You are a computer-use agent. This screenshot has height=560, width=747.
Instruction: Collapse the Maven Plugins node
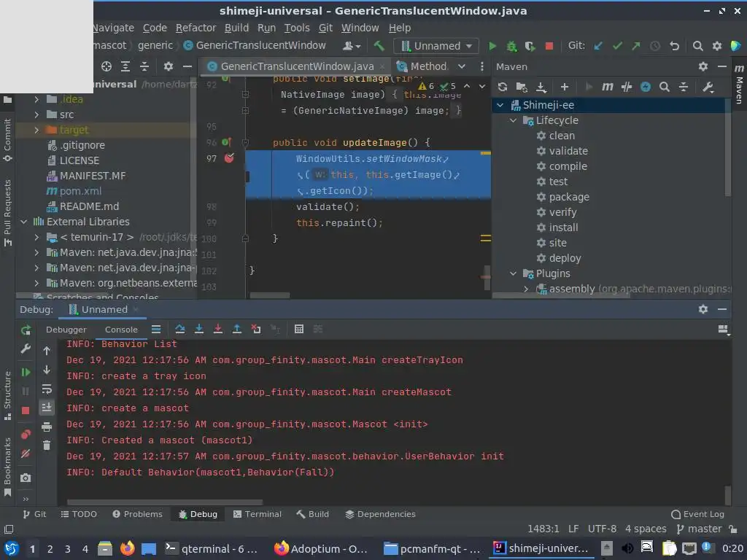point(513,274)
